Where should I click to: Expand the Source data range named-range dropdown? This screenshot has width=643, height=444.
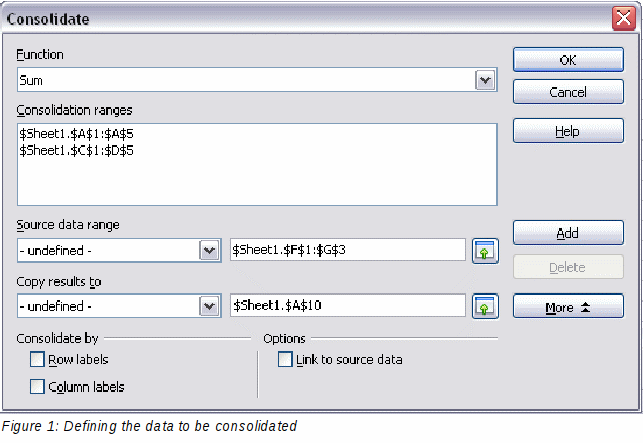click(210, 250)
